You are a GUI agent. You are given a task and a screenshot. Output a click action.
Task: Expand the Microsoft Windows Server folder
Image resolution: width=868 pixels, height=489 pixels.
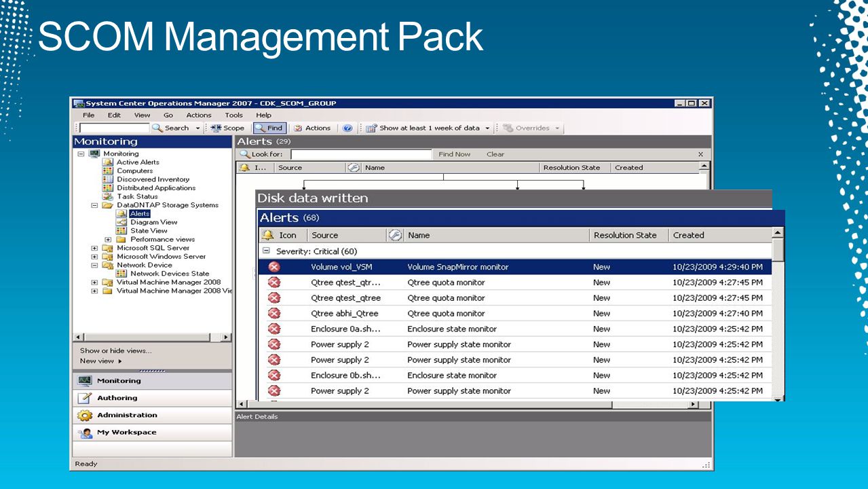coord(94,257)
